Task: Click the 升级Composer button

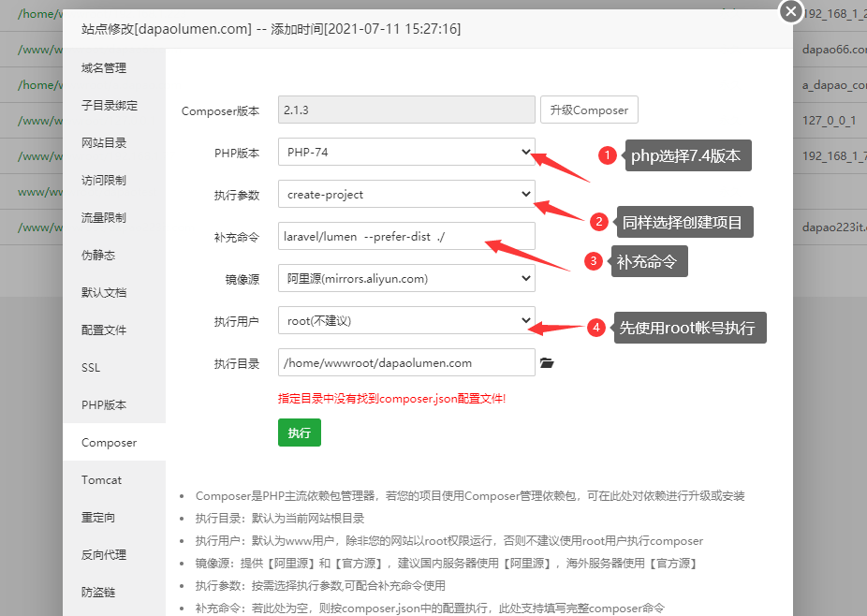Action: (589, 110)
